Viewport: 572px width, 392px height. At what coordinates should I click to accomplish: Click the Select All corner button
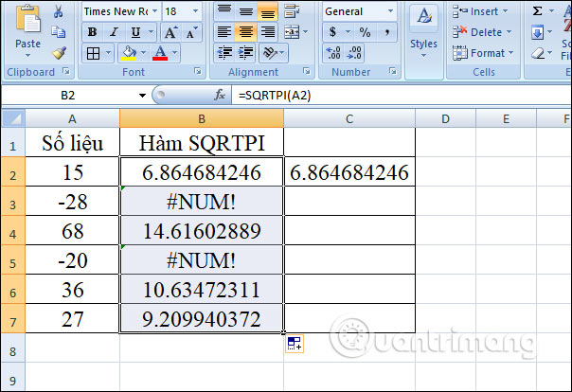tap(13, 119)
